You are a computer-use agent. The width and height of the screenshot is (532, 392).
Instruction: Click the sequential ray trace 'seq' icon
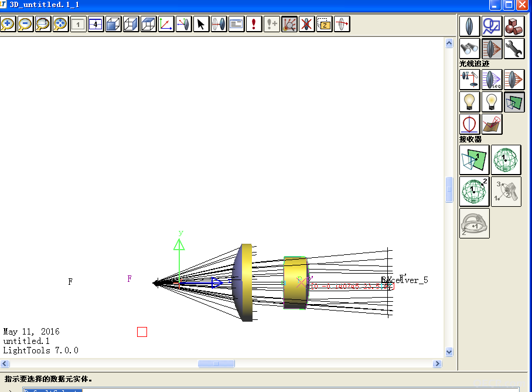[x=492, y=80]
